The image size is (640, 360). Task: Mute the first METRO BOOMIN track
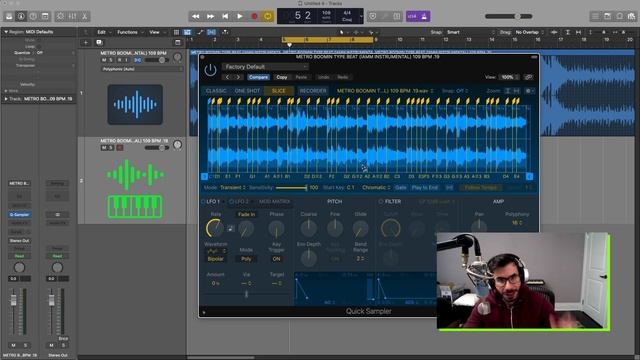tap(104, 60)
